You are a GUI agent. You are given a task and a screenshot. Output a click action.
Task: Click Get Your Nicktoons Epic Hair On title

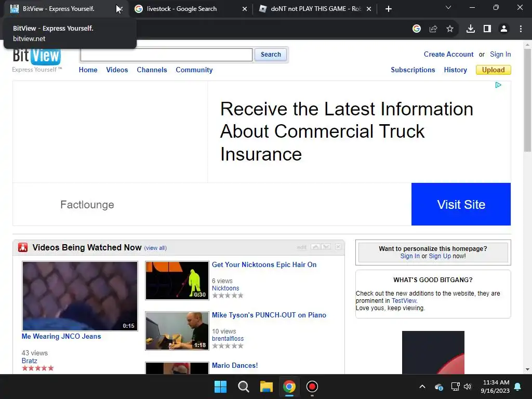(x=264, y=264)
